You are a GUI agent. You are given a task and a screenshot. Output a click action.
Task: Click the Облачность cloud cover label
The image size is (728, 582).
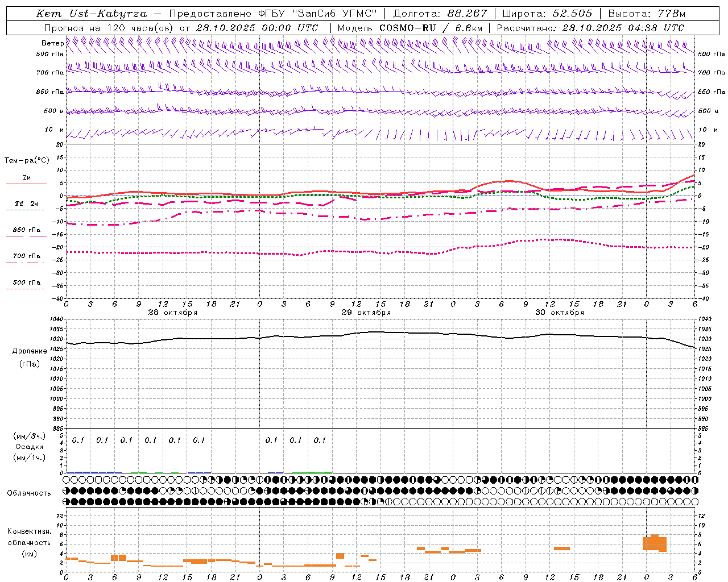pyautogui.click(x=29, y=493)
